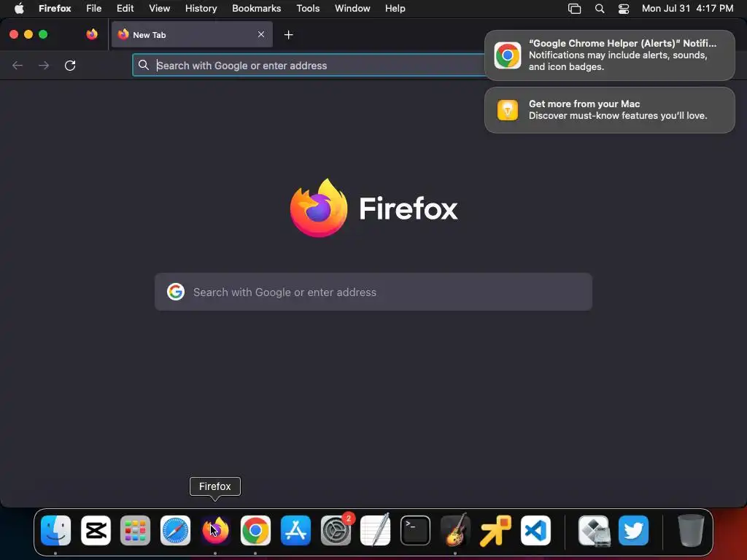This screenshot has width=747, height=560.
Task: Open TextEdit from the Dock
Action: [376, 530]
